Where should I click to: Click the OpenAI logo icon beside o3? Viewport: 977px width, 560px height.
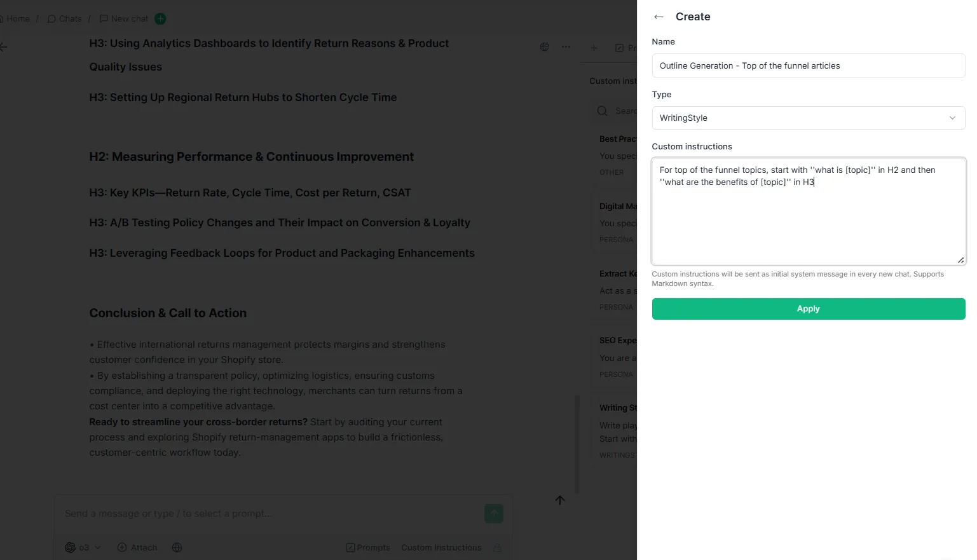pyautogui.click(x=70, y=547)
